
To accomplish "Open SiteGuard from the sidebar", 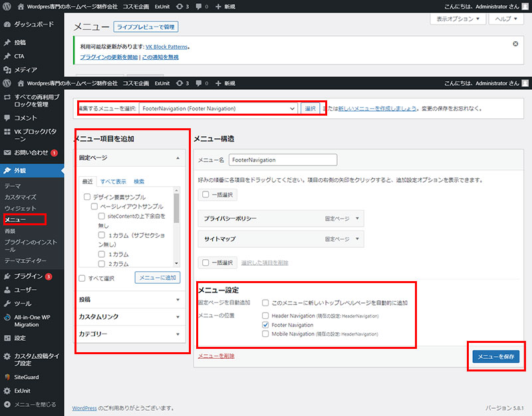I will click(27, 377).
